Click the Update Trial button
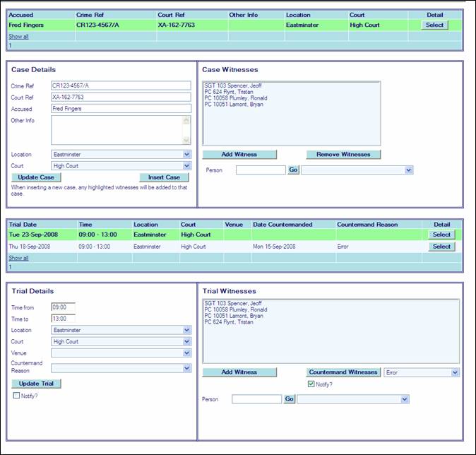 point(36,384)
